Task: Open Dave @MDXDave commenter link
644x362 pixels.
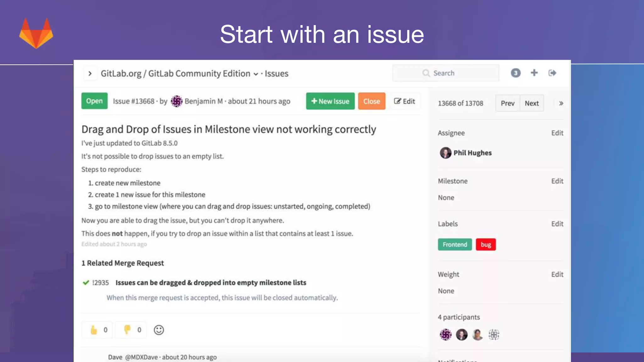Action: 133,357
